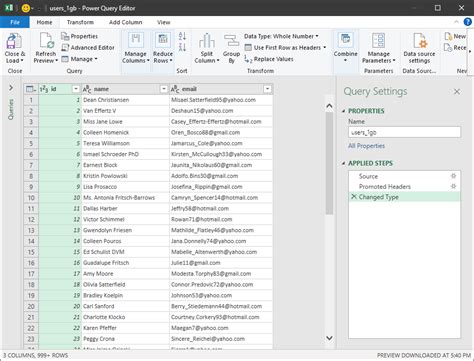Viewport: 474px width, 361px height.
Task: Select the Source applied step
Action: [368, 176]
